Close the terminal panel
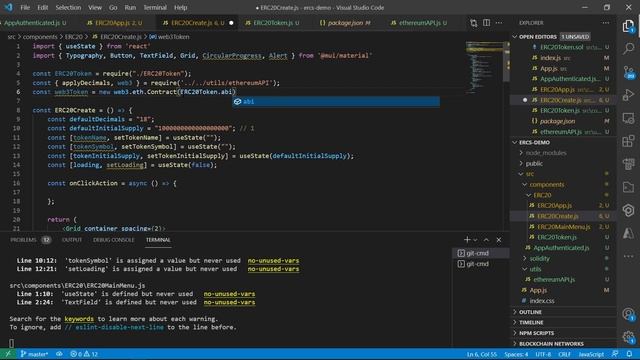 (x=499, y=240)
